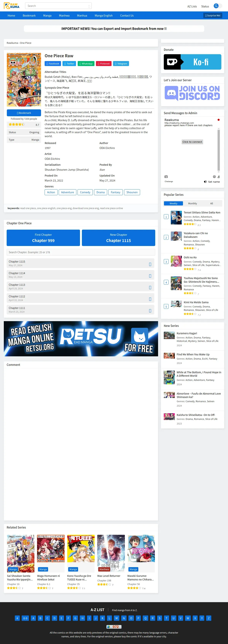Open Rawkuma breadcrumb link
228x644 pixels.
pos(12,43)
